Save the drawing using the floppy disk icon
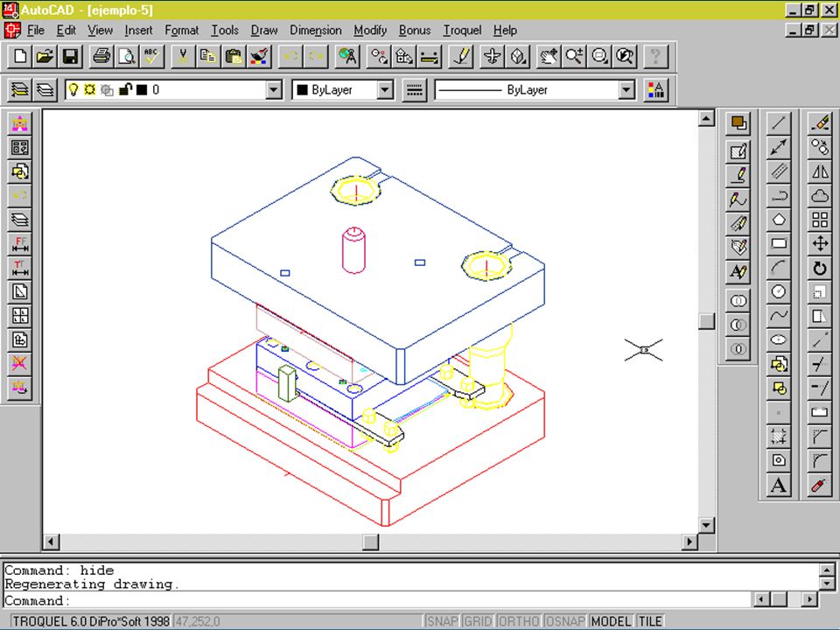 click(70, 56)
